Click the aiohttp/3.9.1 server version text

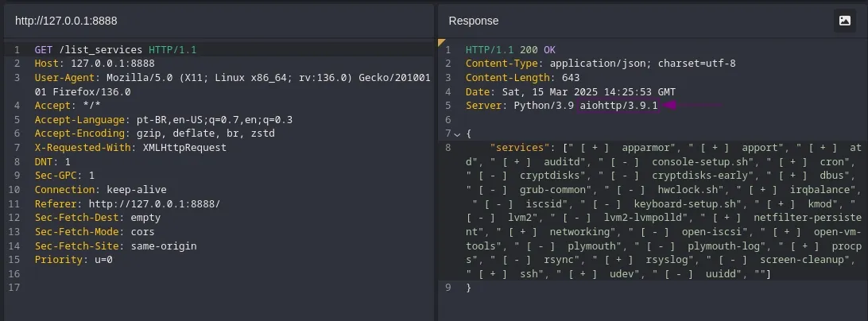[618, 106]
